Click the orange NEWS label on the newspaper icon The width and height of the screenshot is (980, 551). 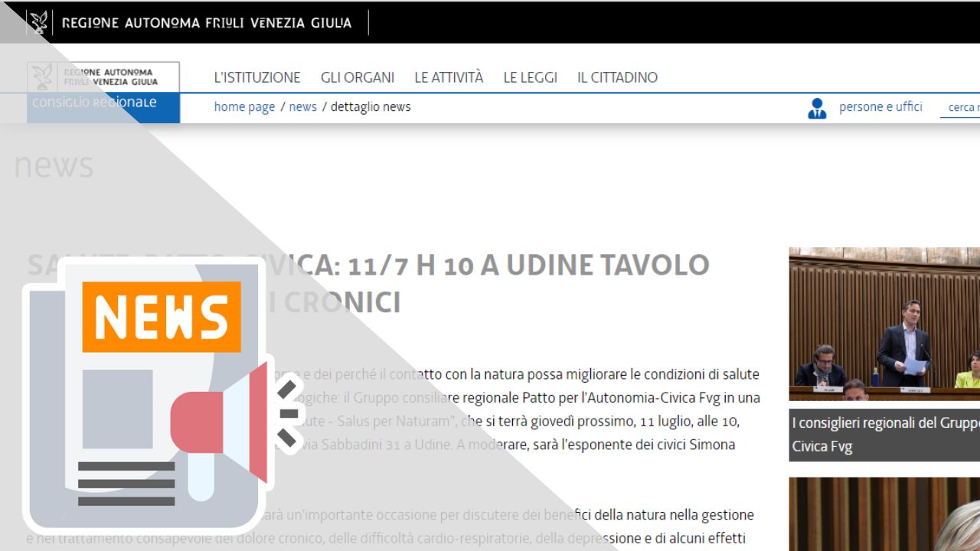pos(162,317)
